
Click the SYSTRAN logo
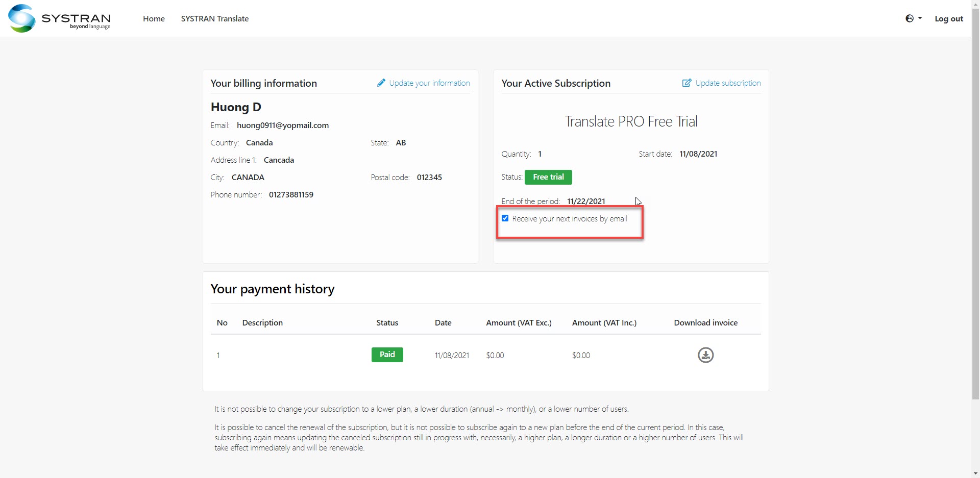tap(59, 18)
